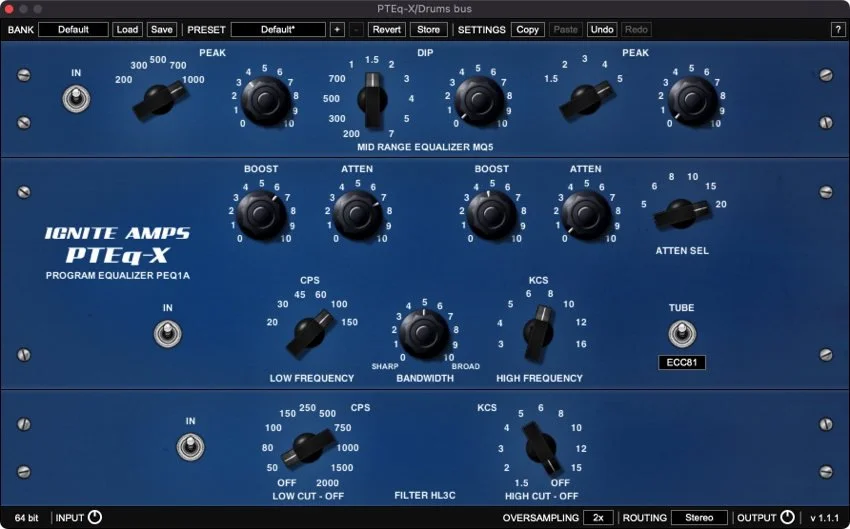The image size is (850, 529).
Task: Toggle the HL3C filter IN switch
Action: [x=190, y=447]
